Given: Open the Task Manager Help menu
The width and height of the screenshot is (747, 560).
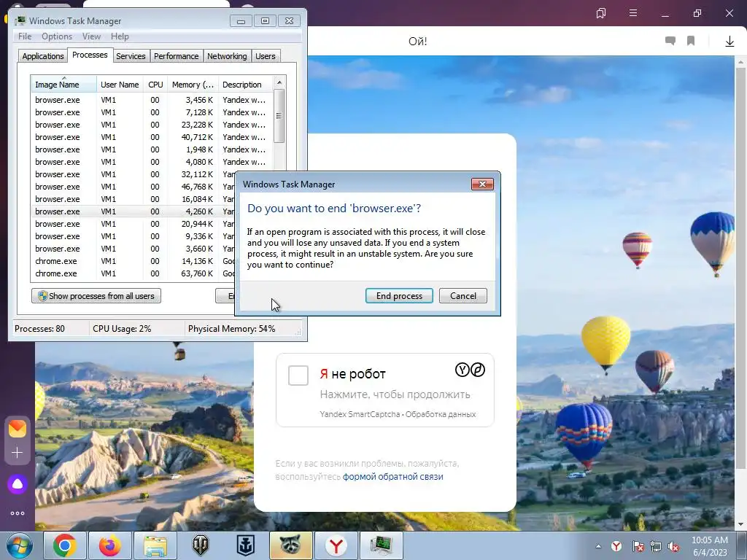Looking at the screenshot, I should [x=120, y=36].
